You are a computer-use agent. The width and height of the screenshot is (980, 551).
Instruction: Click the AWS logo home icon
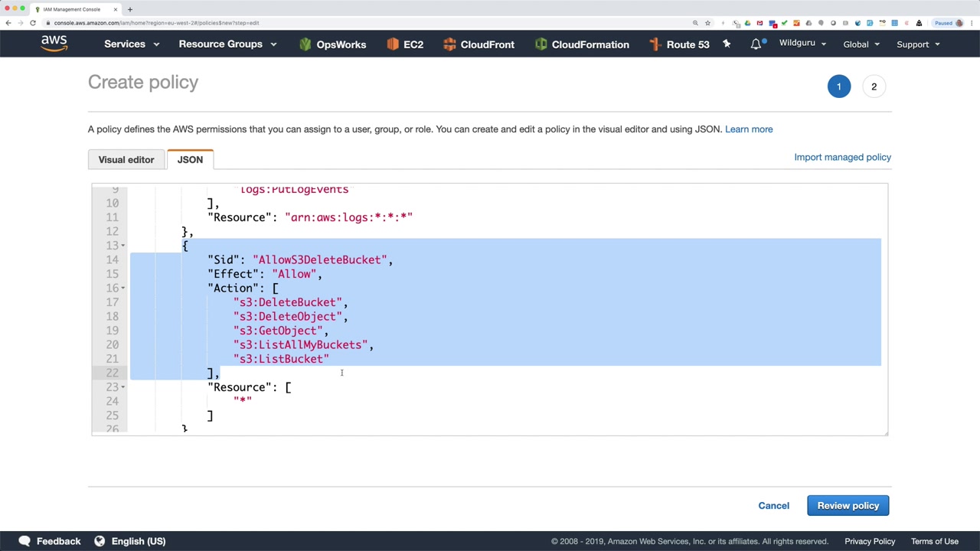coord(54,44)
